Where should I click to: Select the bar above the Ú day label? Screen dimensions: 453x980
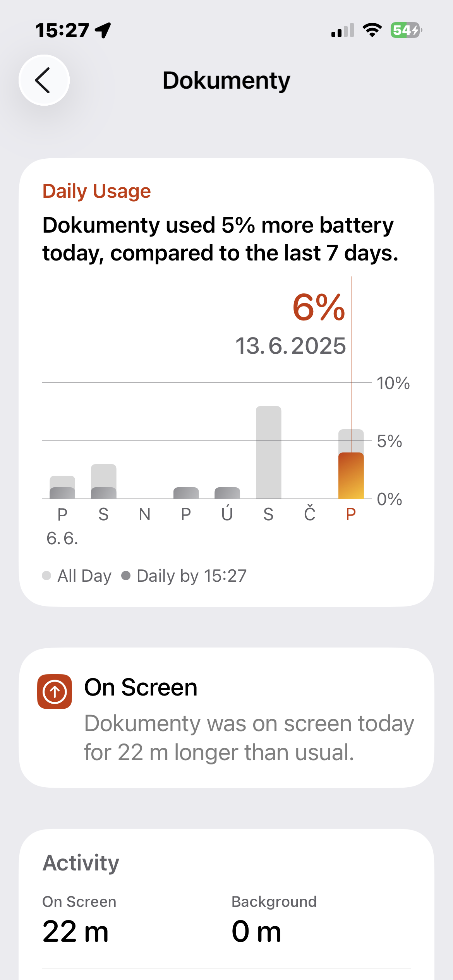coord(227,493)
